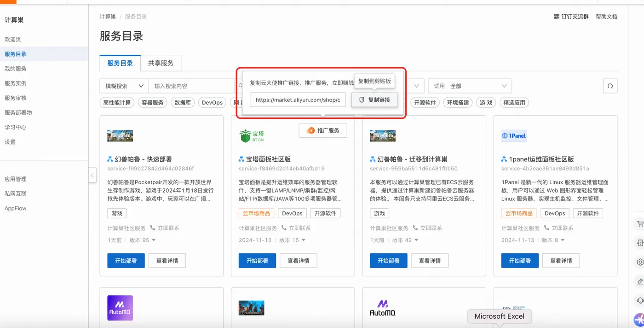This screenshot has height=328, width=644.
Task: Open 服务实例 in sidebar
Action: point(16,83)
